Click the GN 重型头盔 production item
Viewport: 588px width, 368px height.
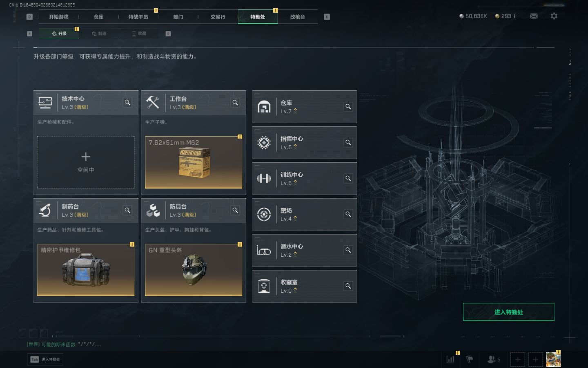tap(194, 270)
